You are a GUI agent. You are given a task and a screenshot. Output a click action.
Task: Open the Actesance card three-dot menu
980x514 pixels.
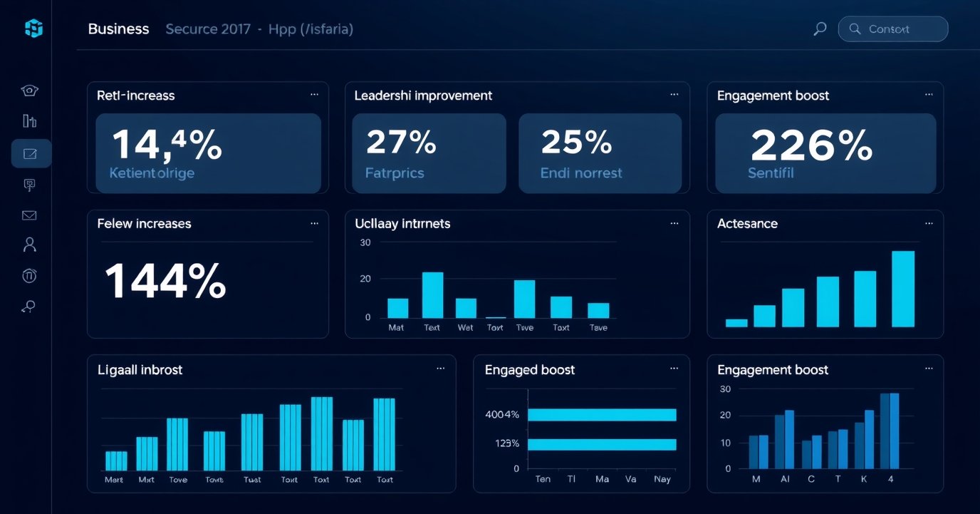pos(929,223)
